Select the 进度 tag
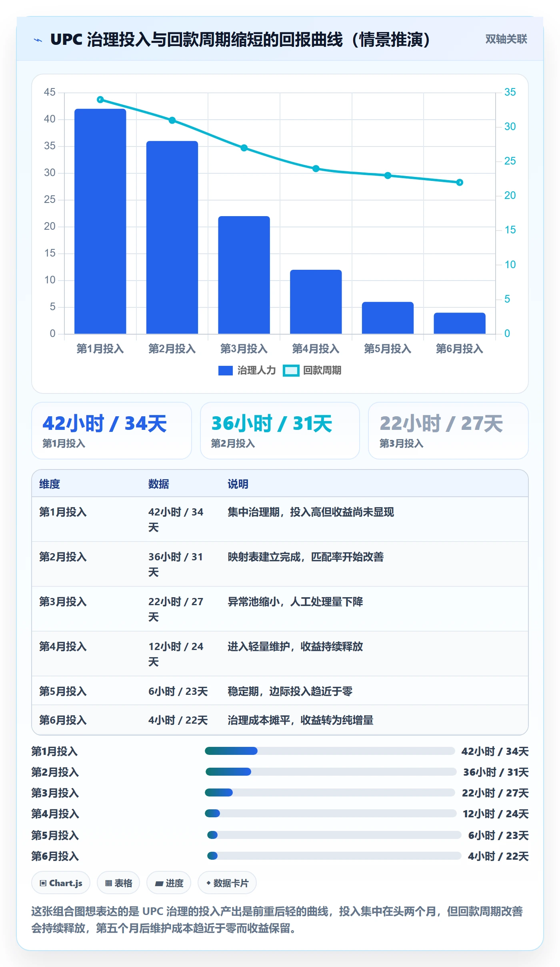560x967 pixels. coord(169,883)
